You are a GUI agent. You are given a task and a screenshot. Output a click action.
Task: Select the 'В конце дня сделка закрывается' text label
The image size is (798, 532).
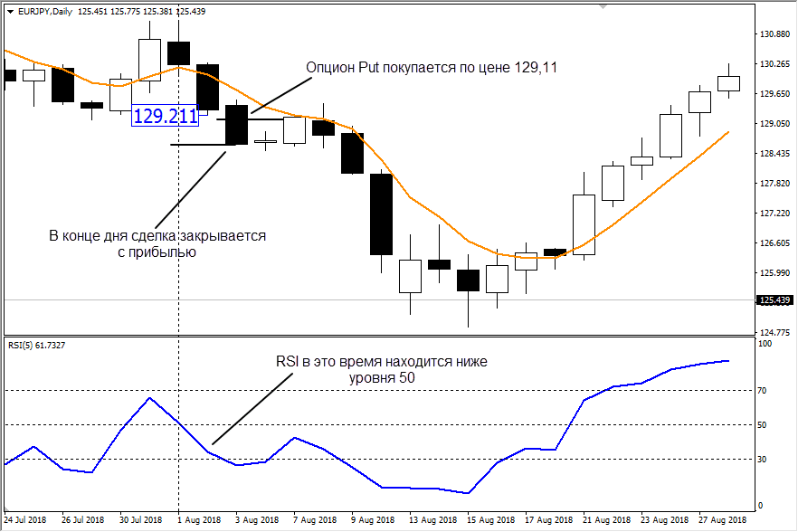(157, 236)
